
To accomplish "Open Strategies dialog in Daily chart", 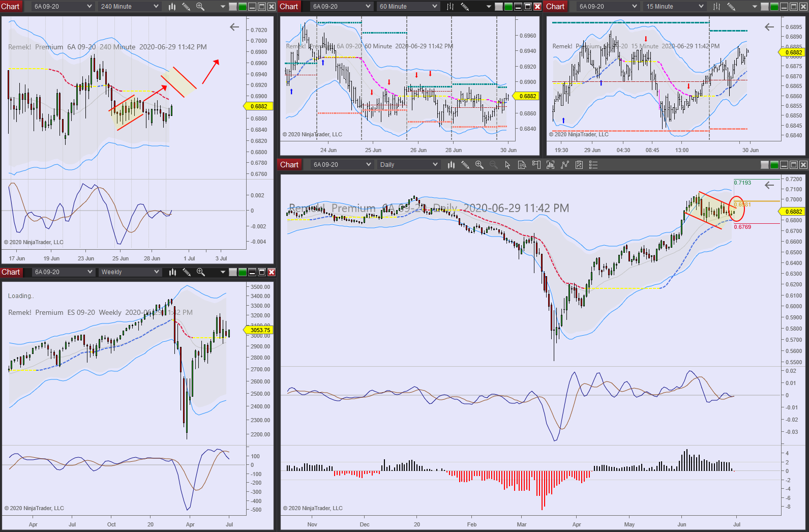I will coord(579,165).
